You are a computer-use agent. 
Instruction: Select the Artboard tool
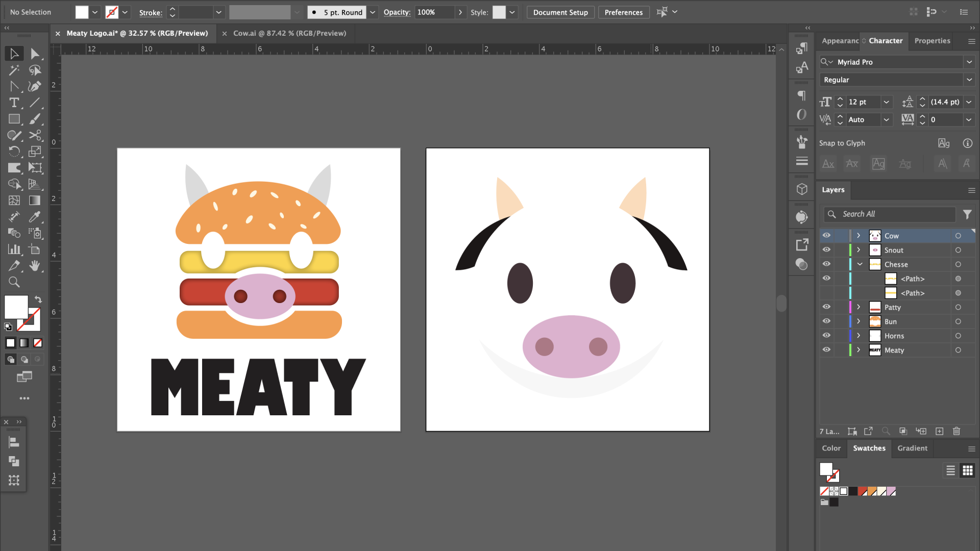(35, 249)
